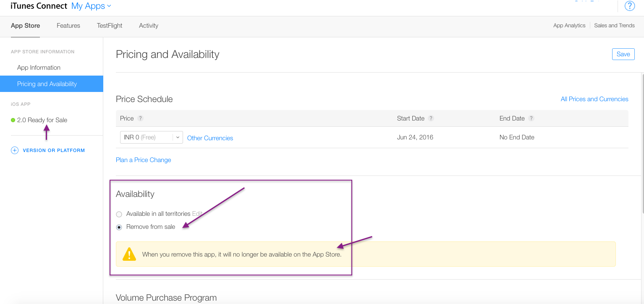Click the End Date help icon

pos(531,118)
